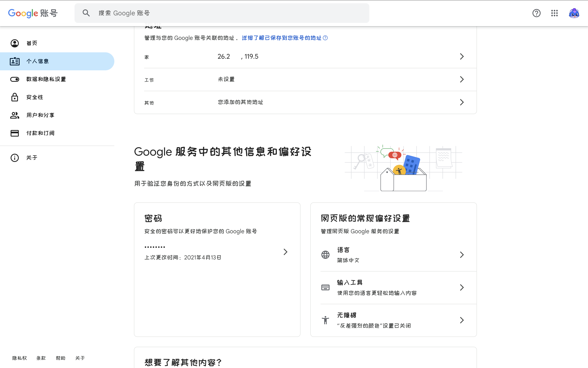Click the 未设置 work address value
Viewport: 588px width, 368px height.
click(226, 79)
